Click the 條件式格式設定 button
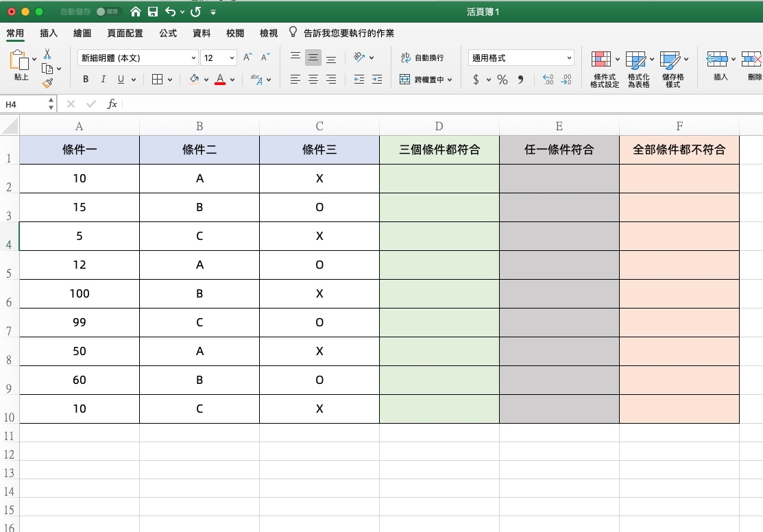This screenshot has height=532, width=763. pos(604,69)
